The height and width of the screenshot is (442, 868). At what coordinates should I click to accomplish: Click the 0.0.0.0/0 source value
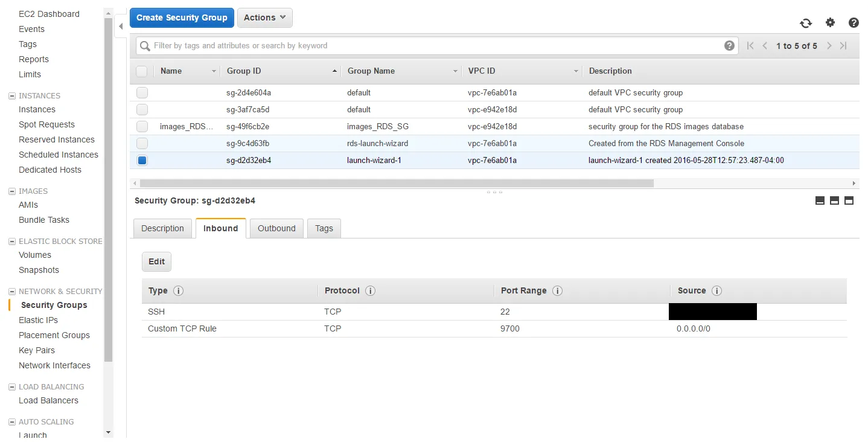pos(694,328)
